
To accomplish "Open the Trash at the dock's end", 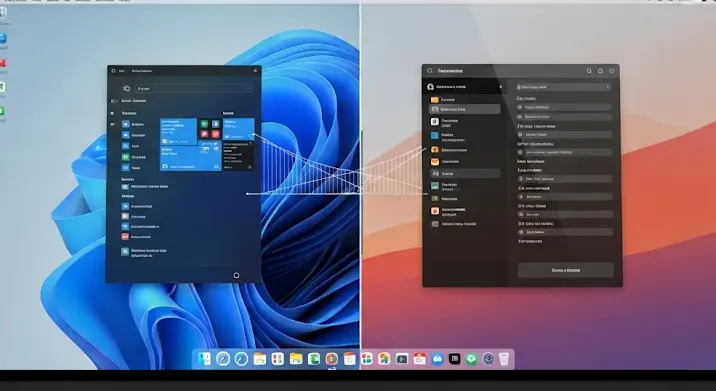I will pos(504,359).
